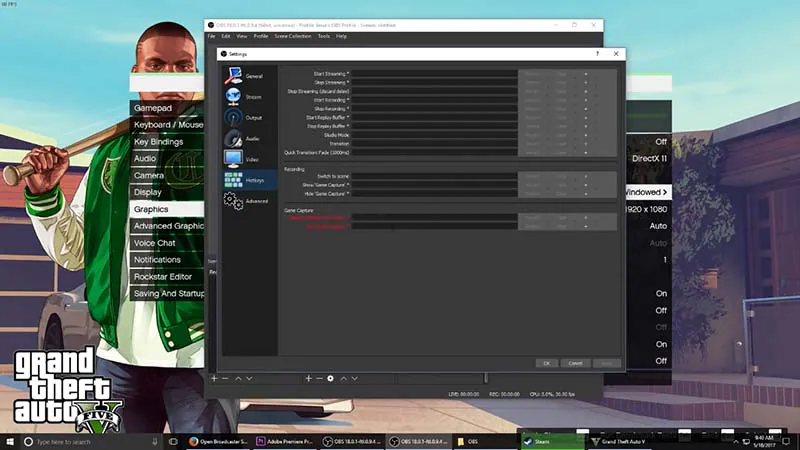
Task: Open the Edit menu in OBS
Action: [226, 36]
